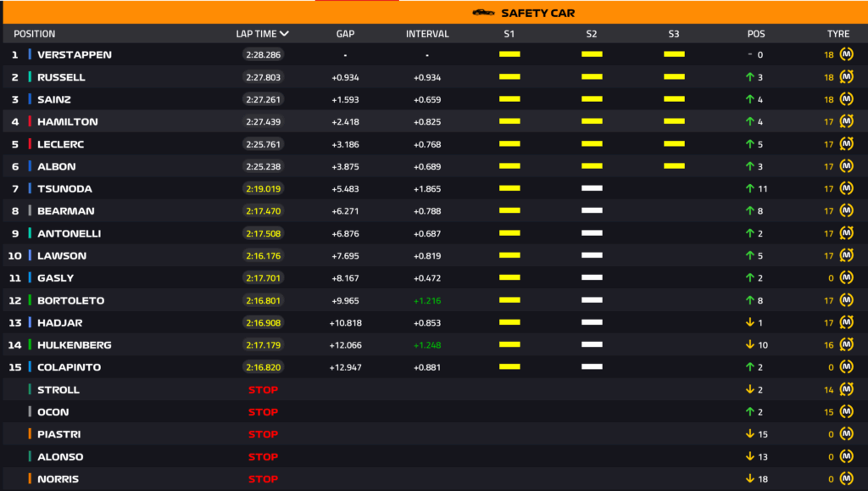Open driver VERSTAPPEN's name
This screenshot has width=868, height=491.
click(x=75, y=54)
